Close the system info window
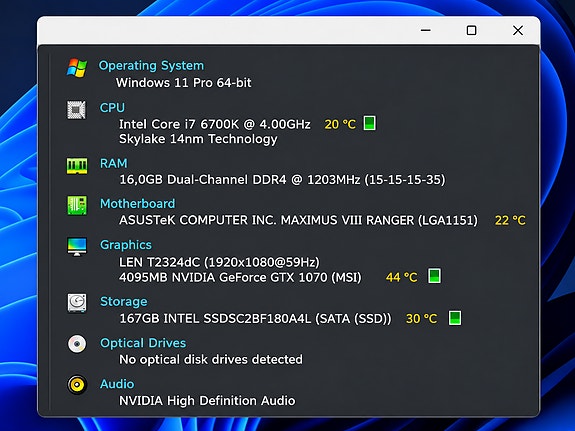Image resolution: width=575 pixels, height=431 pixels. pyautogui.click(x=518, y=30)
